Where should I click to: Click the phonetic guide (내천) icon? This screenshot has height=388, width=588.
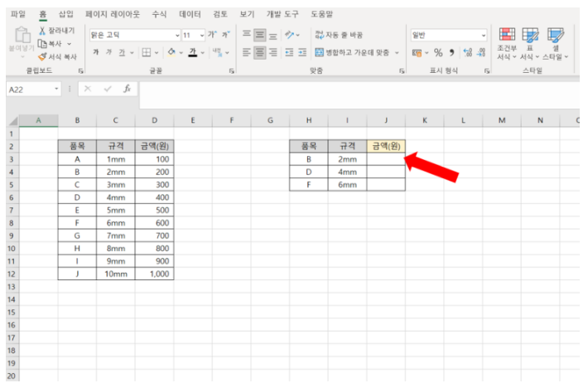click(218, 52)
